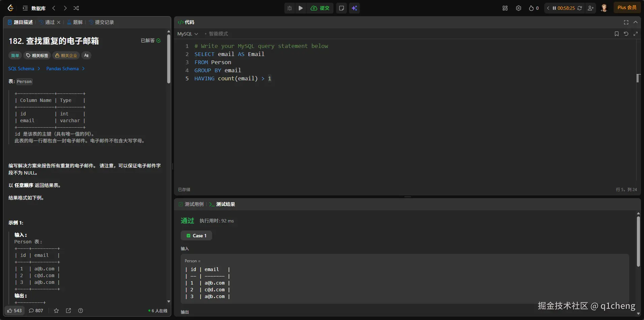Reset code to default template
This screenshot has width=644, height=320.
[x=626, y=34]
